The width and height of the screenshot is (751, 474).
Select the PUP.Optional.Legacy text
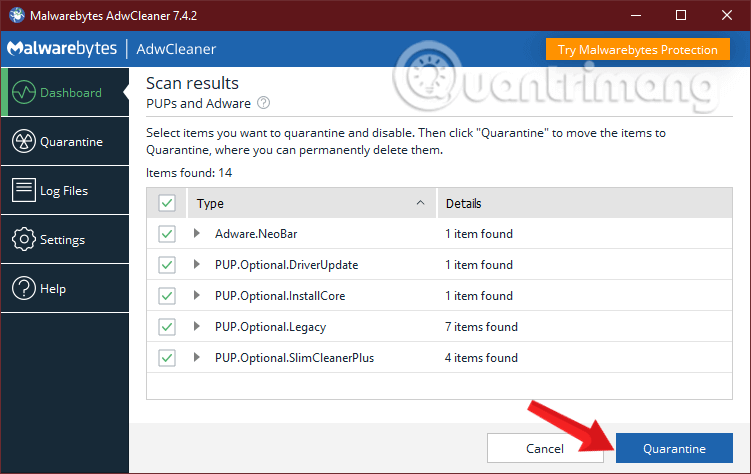(271, 327)
